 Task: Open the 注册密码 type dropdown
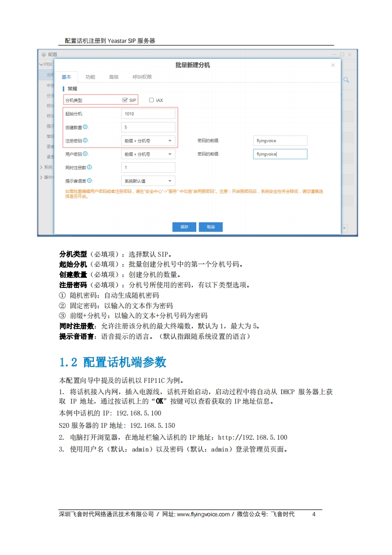pyautogui.click(x=148, y=141)
